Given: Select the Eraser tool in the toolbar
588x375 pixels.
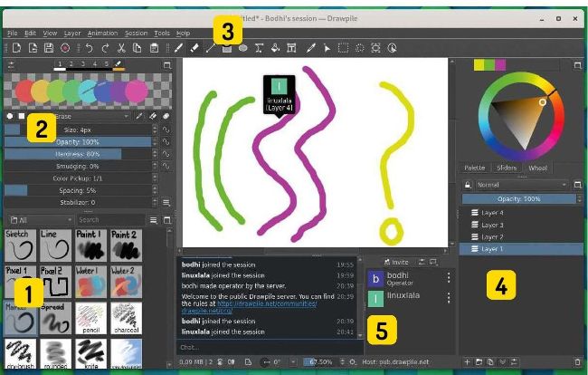Looking at the screenshot, I should click(194, 47).
